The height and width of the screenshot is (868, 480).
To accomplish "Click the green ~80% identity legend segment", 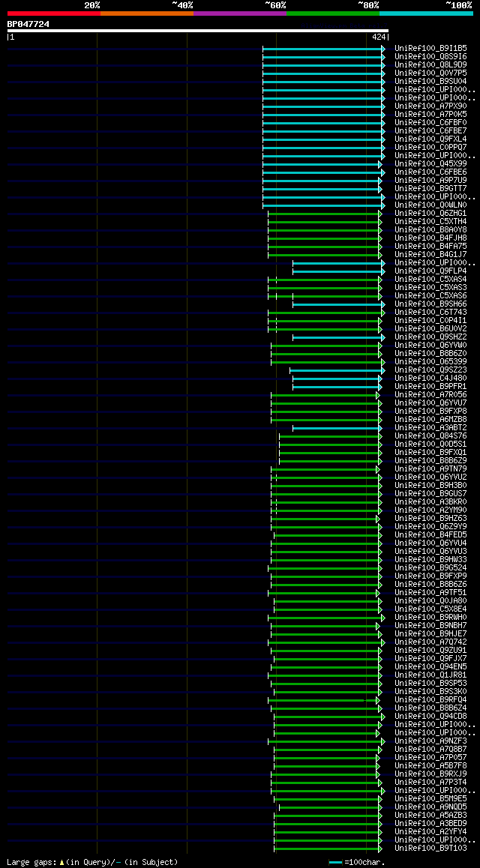I will 333,13.
